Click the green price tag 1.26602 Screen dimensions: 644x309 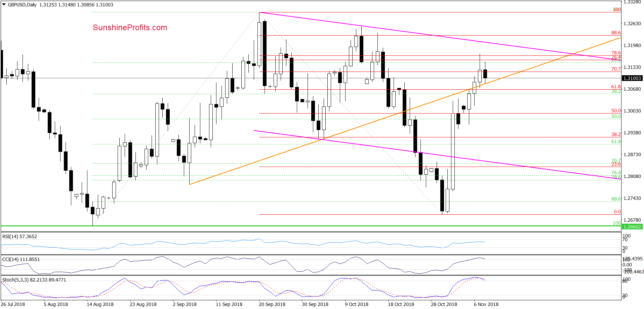pyautogui.click(x=632, y=227)
